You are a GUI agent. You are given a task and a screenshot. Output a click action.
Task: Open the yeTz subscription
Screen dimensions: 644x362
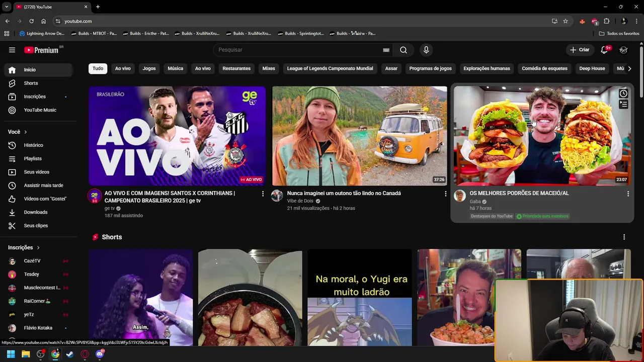(x=38, y=315)
